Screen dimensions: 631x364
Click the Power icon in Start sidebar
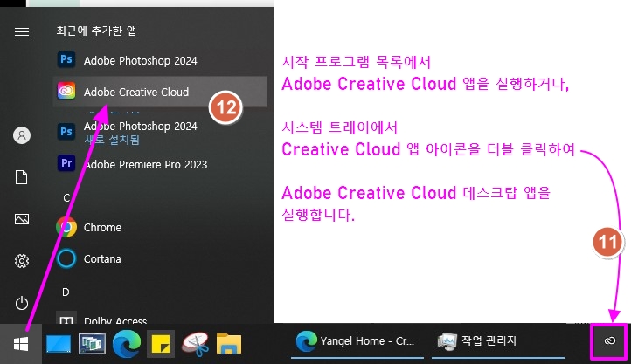[x=22, y=303]
